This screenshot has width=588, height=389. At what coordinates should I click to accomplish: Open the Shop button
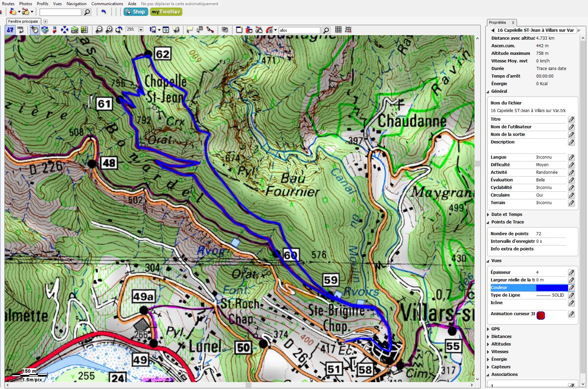(136, 12)
